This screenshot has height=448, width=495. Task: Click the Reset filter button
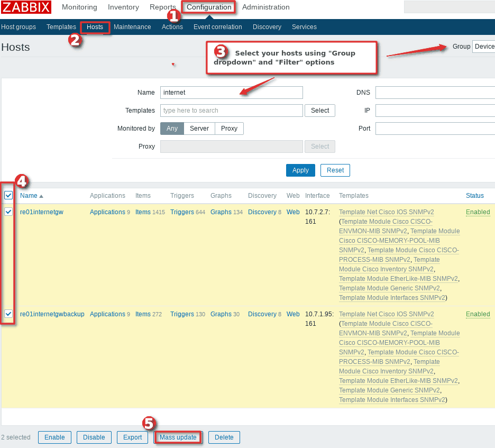(x=335, y=170)
